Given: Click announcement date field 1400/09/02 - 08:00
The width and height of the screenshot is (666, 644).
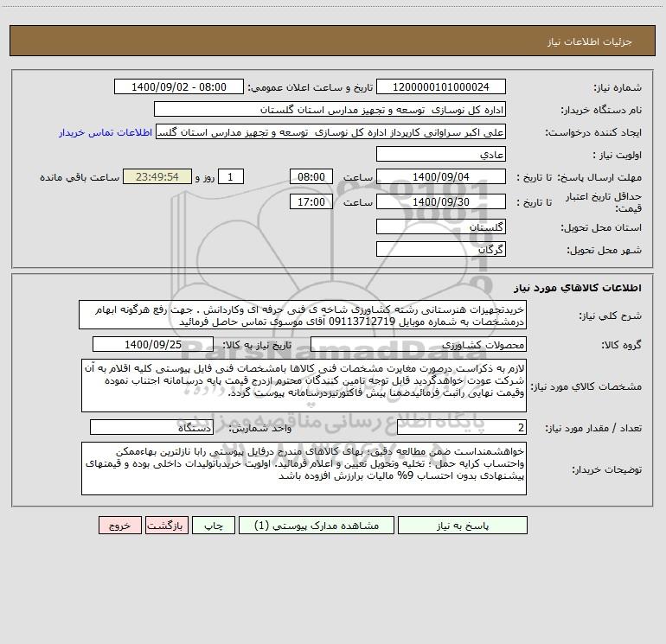Looking at the screenshot, I should [x=179, y=87].
